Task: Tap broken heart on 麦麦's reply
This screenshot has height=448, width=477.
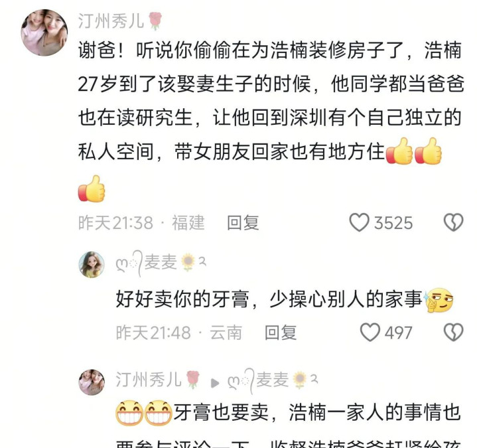Action: click(453, 332)
